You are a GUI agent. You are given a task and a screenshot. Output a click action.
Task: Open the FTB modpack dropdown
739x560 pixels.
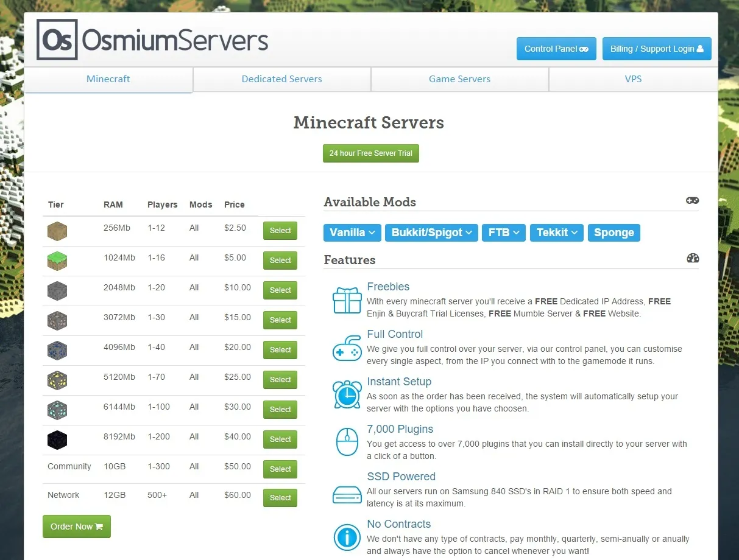coord(503,233)
